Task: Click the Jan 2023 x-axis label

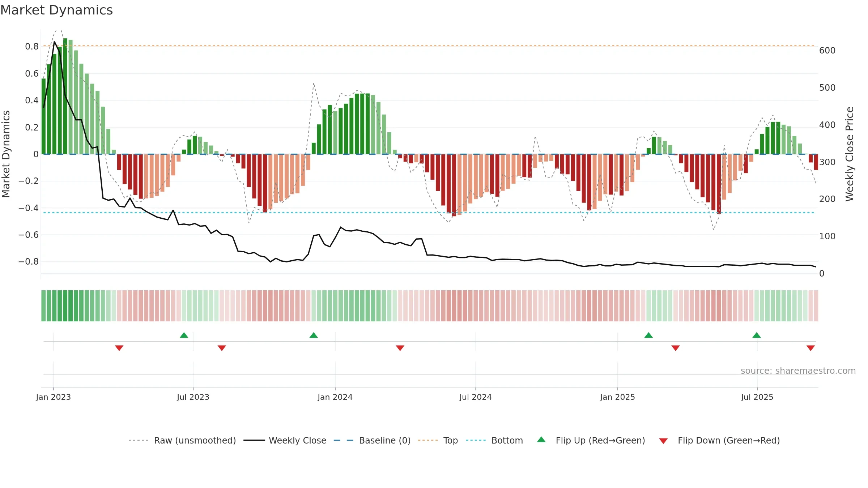Action: [x=54, y=397]
